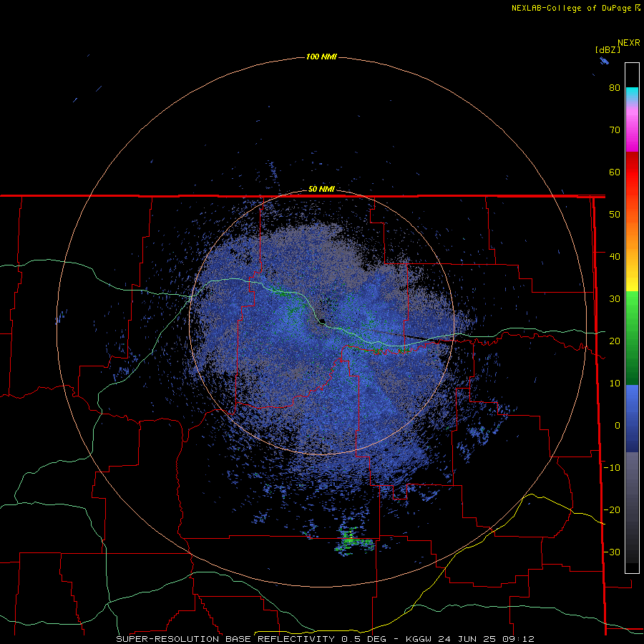This screenshot has height=644, width=644.
Task: Click the 50 dBZ scale value
Action: tap(615, 215)
